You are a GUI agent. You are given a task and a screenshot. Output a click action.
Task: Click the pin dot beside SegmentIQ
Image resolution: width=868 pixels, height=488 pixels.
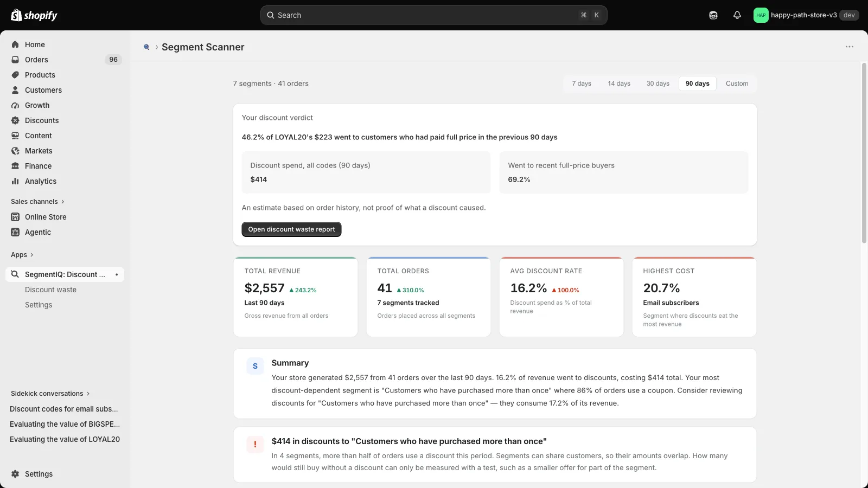pyautogui.click(x=117, y=274)
